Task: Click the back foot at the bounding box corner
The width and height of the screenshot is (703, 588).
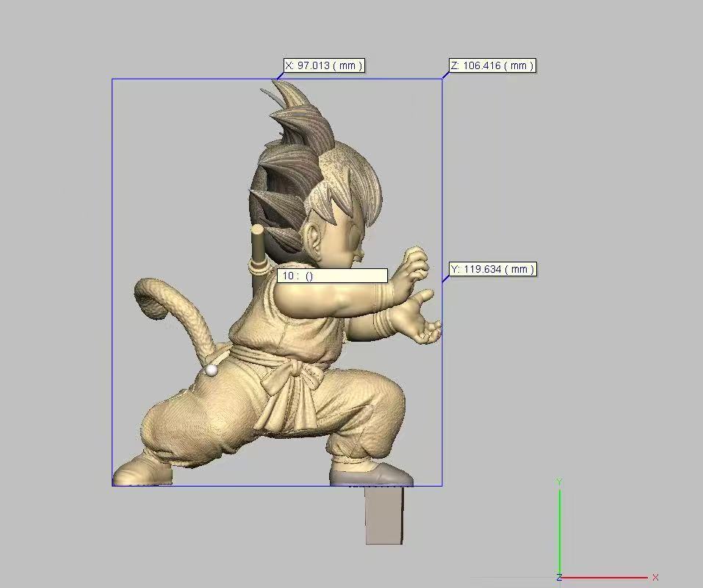Action: pyautogui.click(x=140, y=470)
